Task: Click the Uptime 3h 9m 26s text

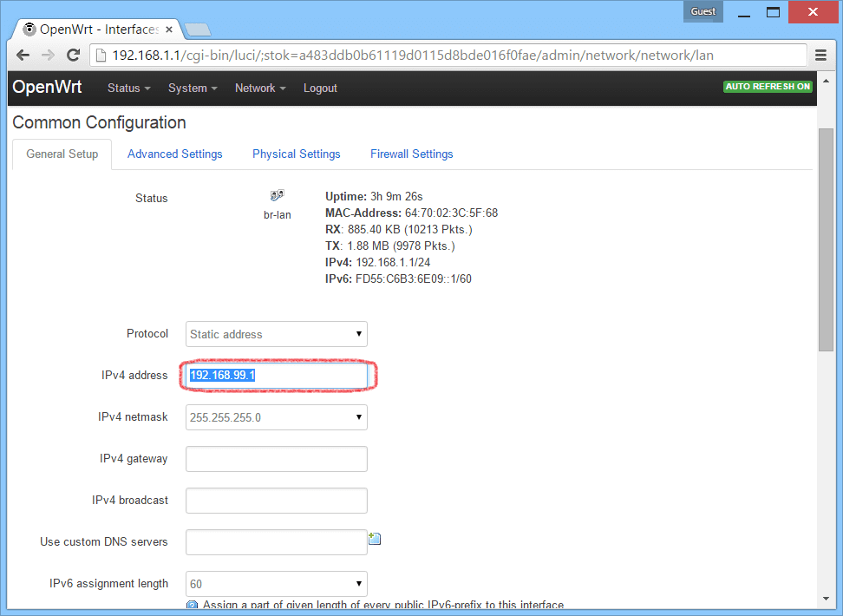Action: coord(374,196)
